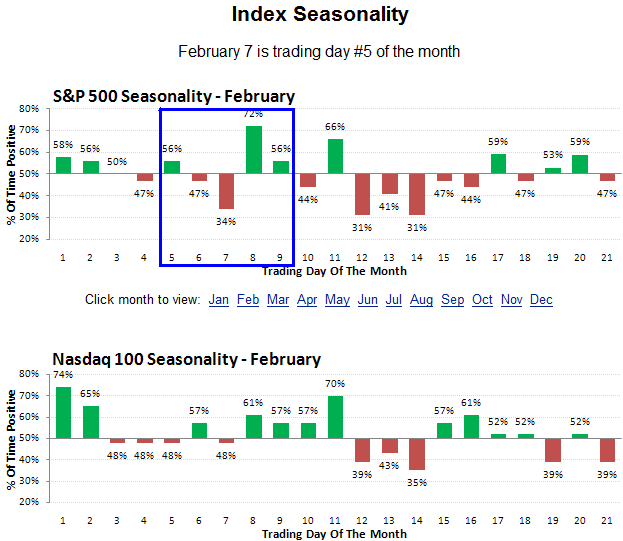This screenshot has width=623, height=541.
Task: Click the 74% bar in Nasdaq 100 chart
Action: tap(64, 412)
